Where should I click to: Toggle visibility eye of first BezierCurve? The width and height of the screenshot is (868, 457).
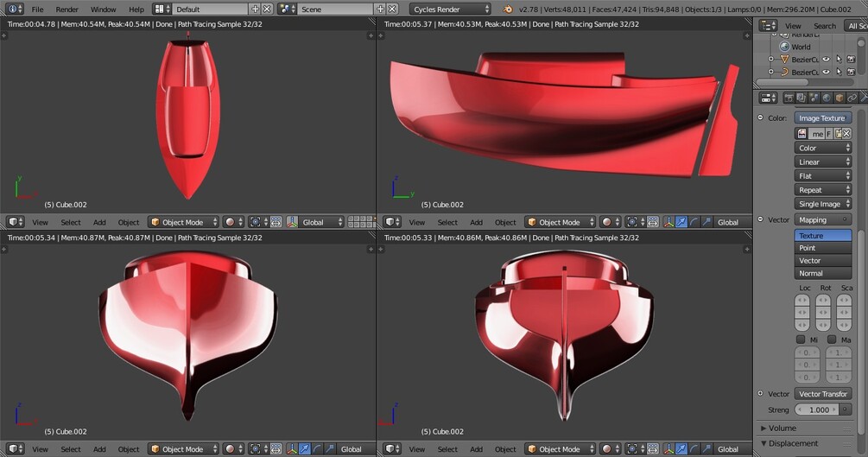coord(826,60)
